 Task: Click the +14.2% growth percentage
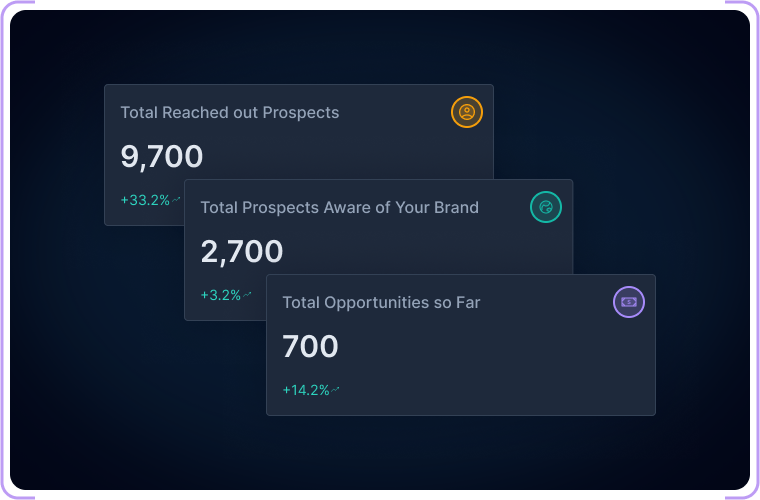click(x=306, y=390)
